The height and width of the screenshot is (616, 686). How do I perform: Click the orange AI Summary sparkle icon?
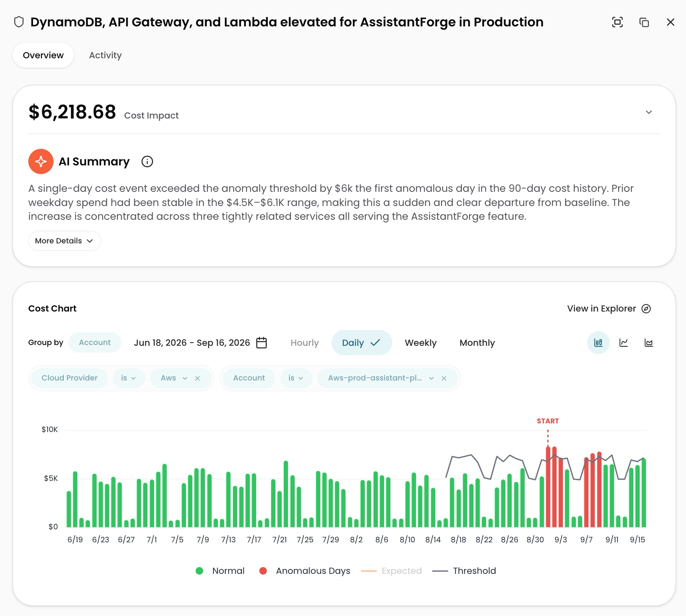[x=41, y=161]
